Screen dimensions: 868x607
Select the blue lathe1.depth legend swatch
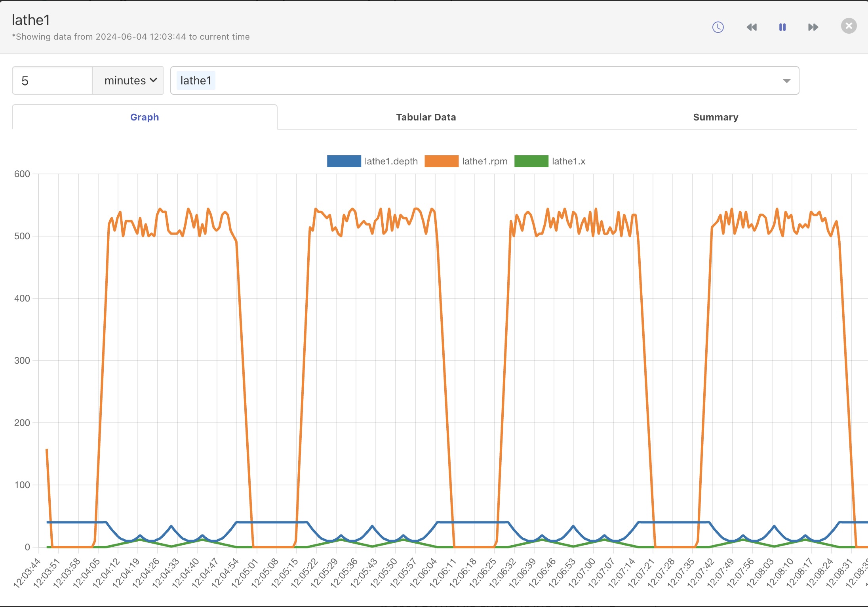tap(343, 161)
